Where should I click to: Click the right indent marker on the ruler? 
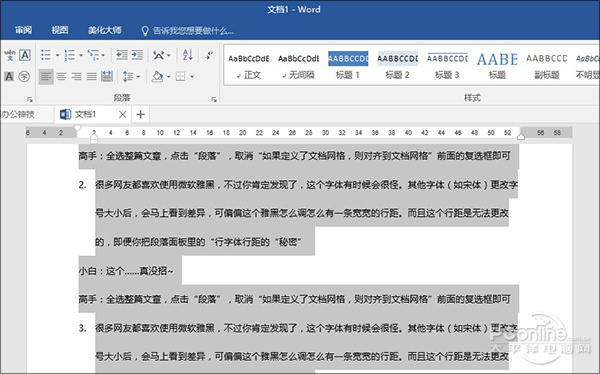pyautogui.click(x=521, y=137)
